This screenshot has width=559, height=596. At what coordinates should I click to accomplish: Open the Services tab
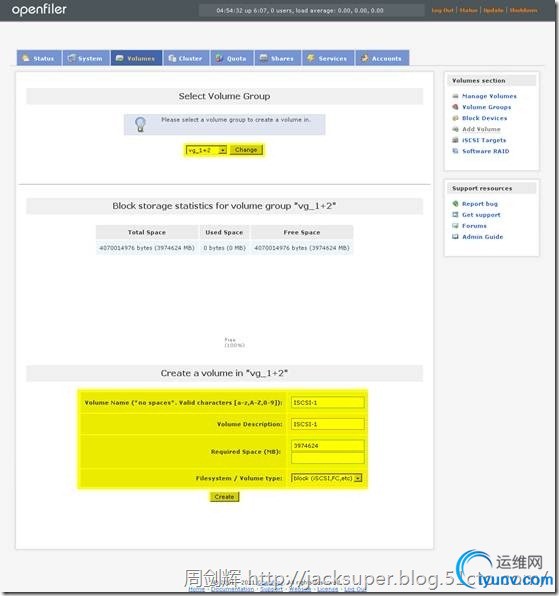pyautogui.click(x=328, y=58)
